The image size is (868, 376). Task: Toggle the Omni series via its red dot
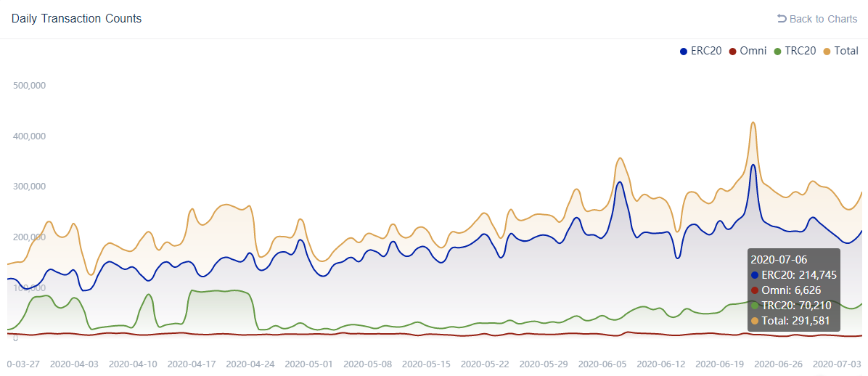732,51
